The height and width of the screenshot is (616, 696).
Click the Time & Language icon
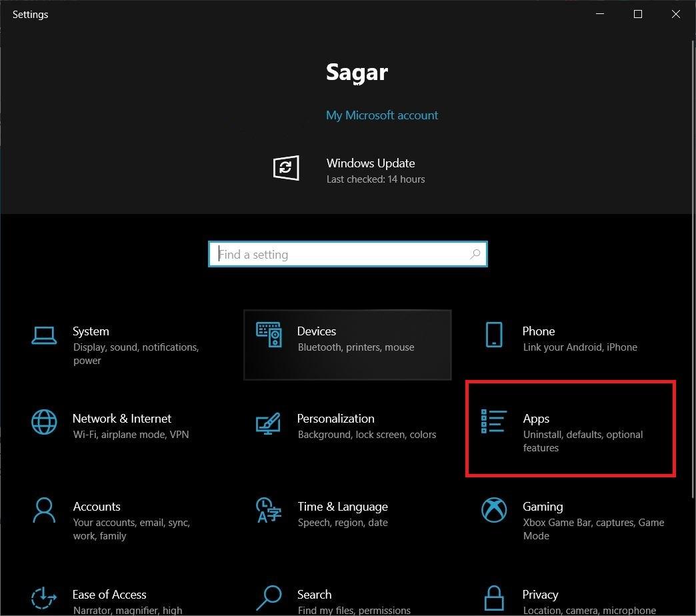pyautogui.click(x=269, y=510)
